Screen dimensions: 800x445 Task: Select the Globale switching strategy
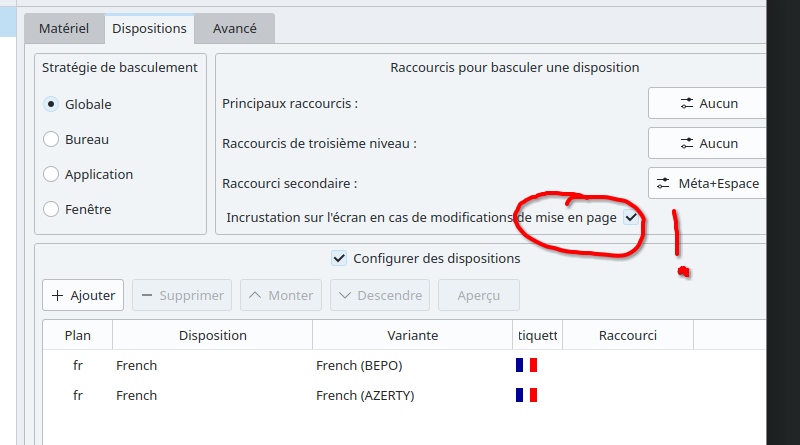pyautogui.click(x=52, y=104)
